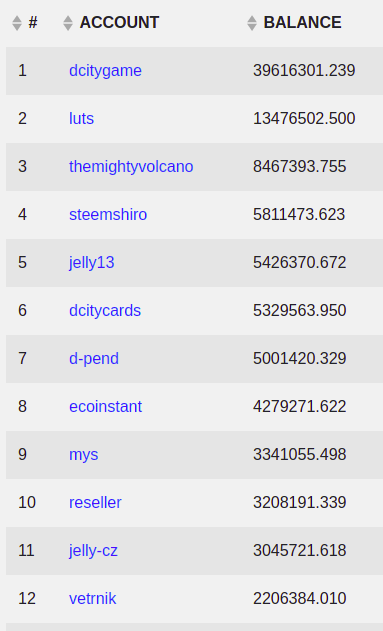This screenshot has width=383, height=631.
Task: Click the balance 39616301.239 cell
Action: click(304, 71)
